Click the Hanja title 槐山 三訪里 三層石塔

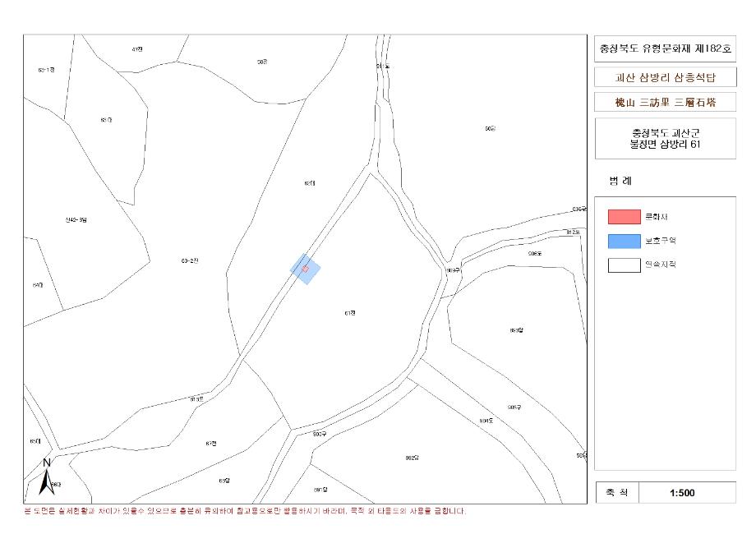tap(665, 102)
